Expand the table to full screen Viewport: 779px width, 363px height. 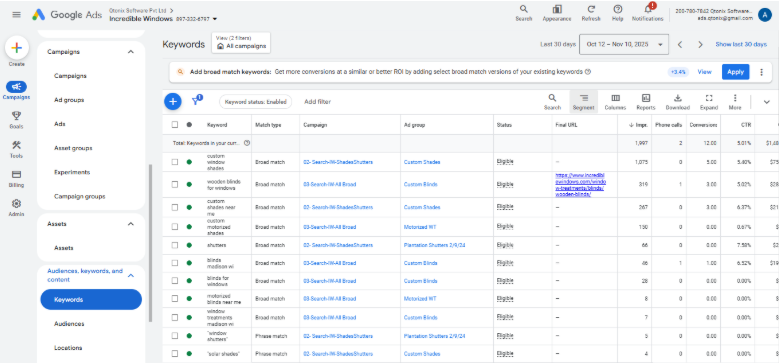point(709,101)
